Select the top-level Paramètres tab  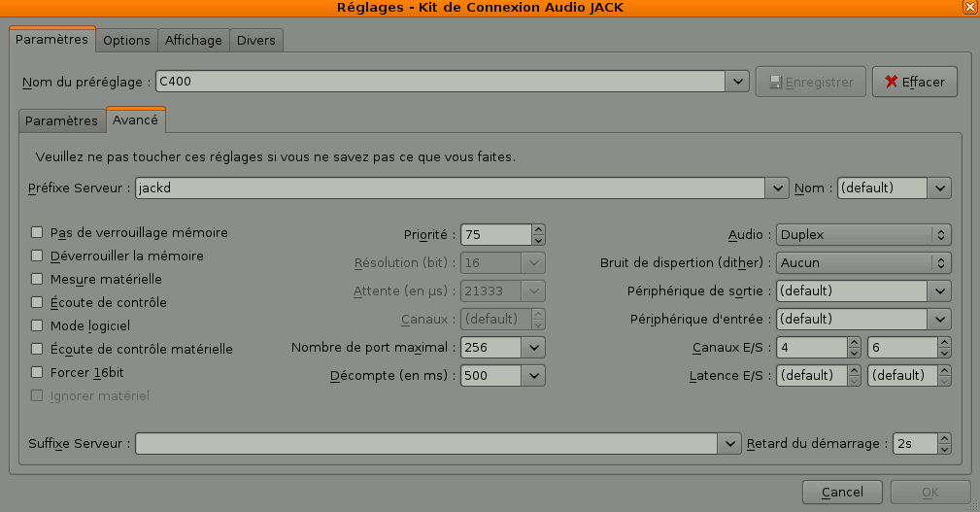click(51, 39)
